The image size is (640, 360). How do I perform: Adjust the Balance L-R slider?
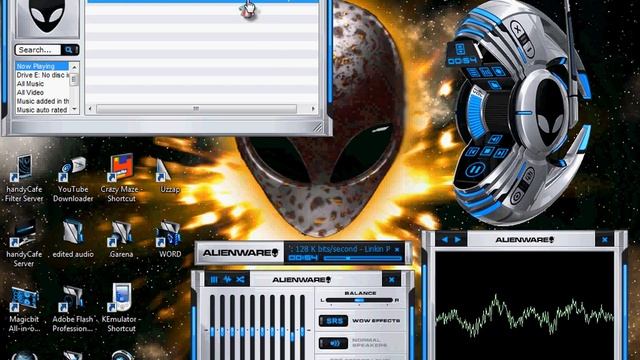(359, 300)
